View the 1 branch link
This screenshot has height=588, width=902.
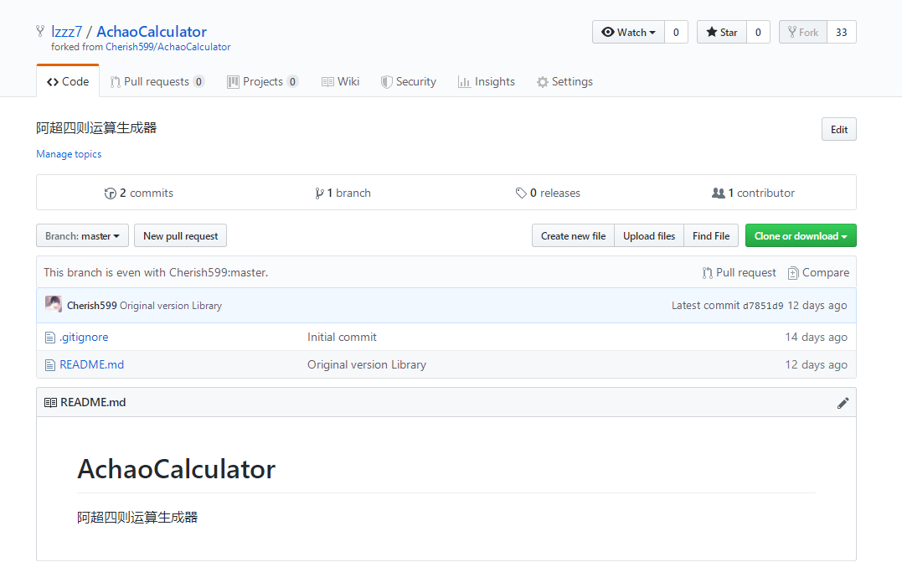point(343,193)
